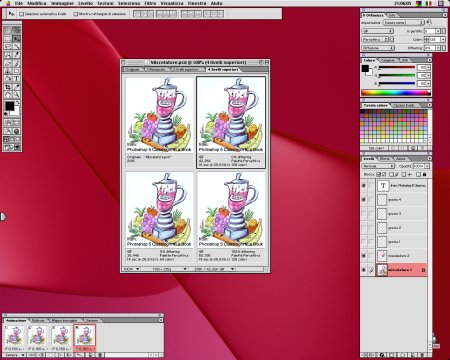This screenshot has width=450, height=360.
Task: Switch to the Ottimizzato tab
Action: click(x=156, y=69)
